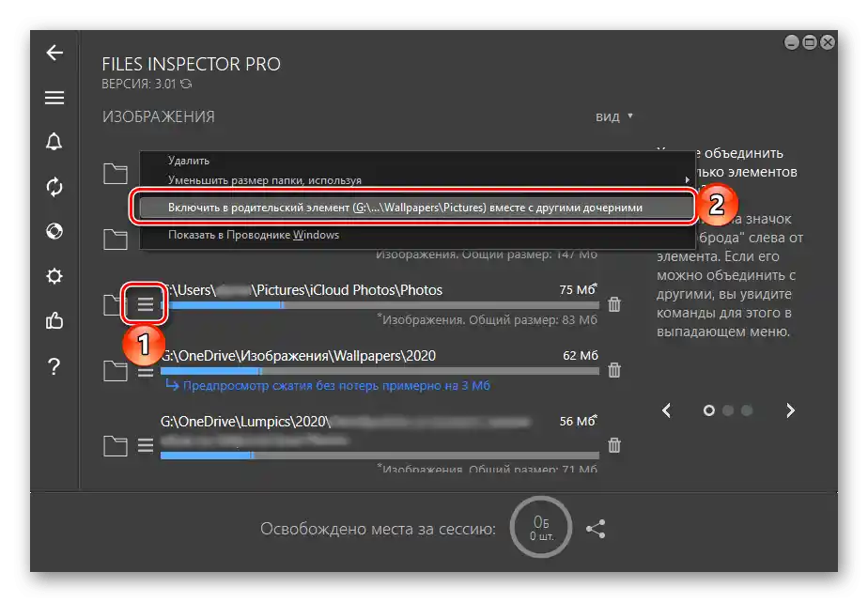This screenshot has width=868, height=602.
Task: Open menu icon for Wallpapers\2020 row
Action: click(x=146, y=372)
